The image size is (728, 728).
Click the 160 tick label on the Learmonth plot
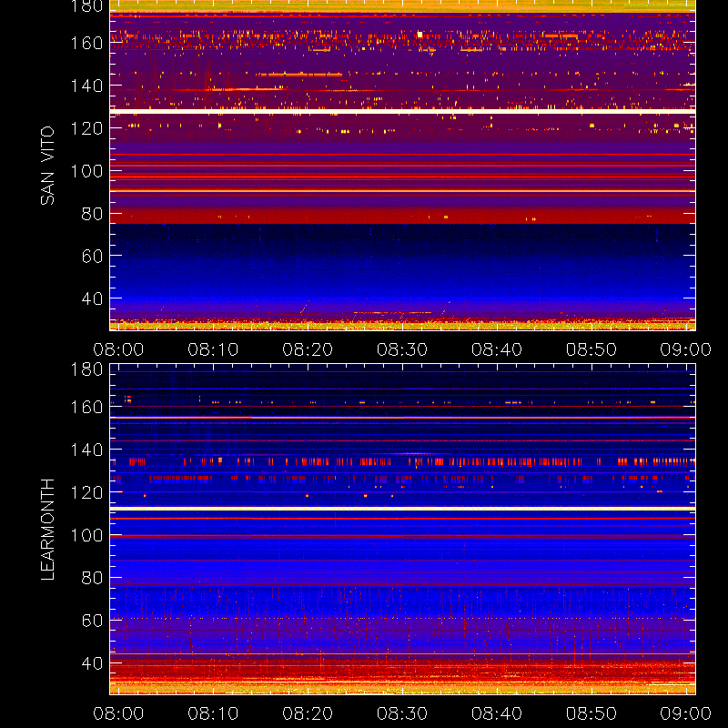(x=86, y=407)
